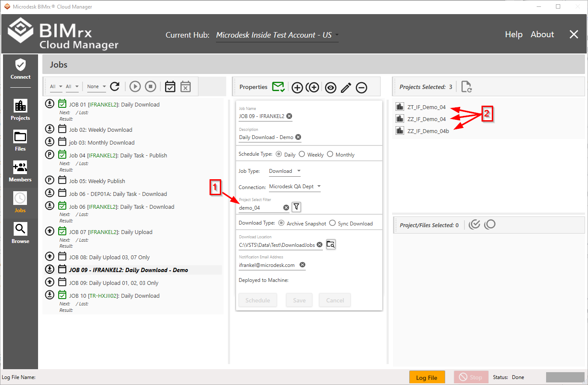Click the stop job icon in toolbar
This screenshot has width=588, height=385.
tap(151, 87)
